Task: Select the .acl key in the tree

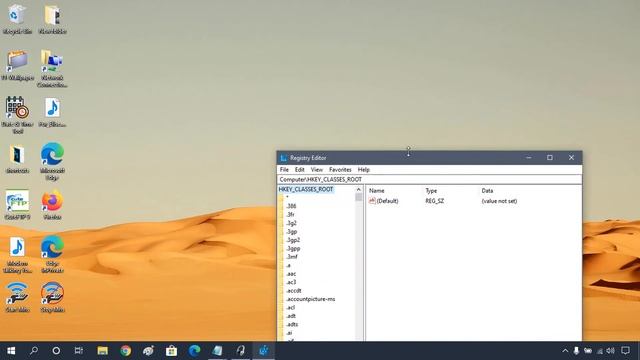Action: pos(290,308)
